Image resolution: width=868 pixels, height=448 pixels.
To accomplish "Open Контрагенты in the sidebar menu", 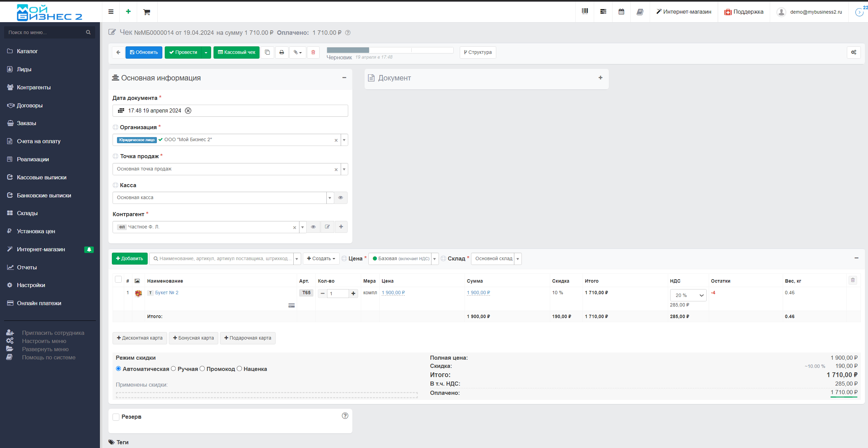I will [34, 87].
